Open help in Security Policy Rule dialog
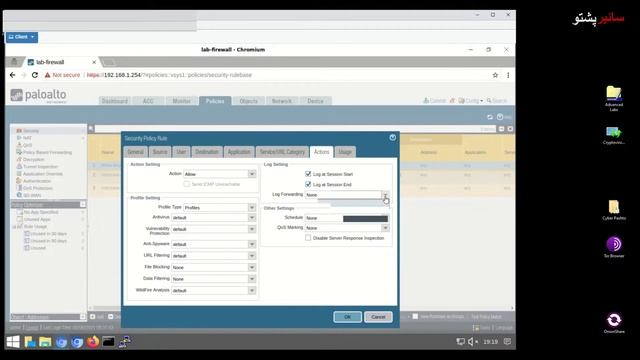The image size is (640, 360). click(x=392, y=138)
